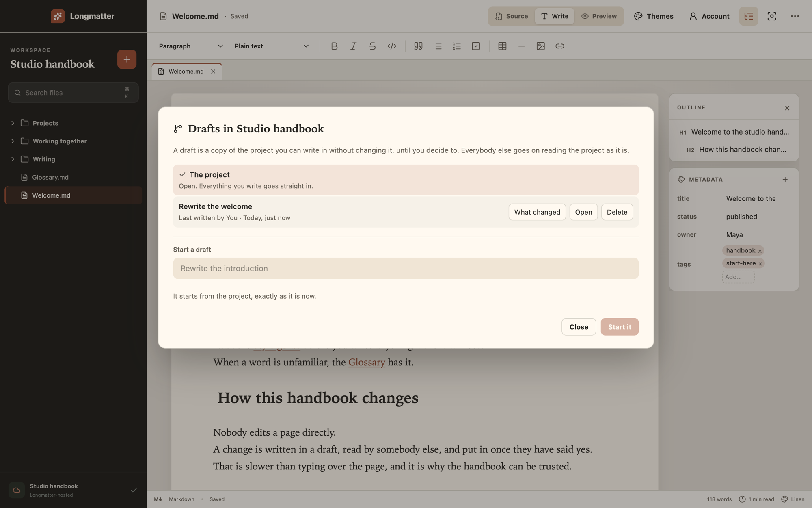Insert a task checkbox list

pyautogui.click(x=476, y=46)
